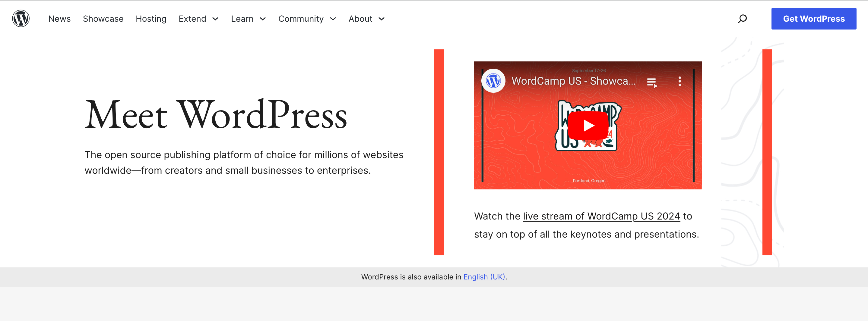Click the WordPress channel avatar in the video
Viewport: 868px width, 321px height.
click(x=494, y=81)
